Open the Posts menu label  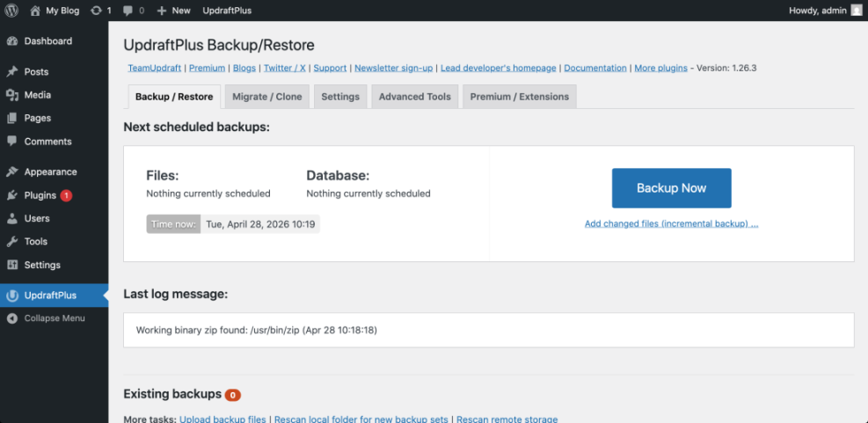[x=36, y=72]
